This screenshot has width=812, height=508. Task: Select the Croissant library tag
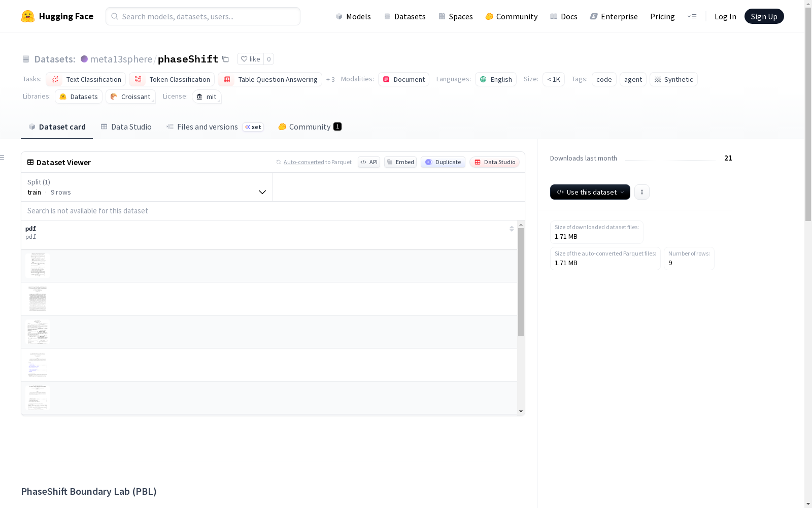coord(130,97)
